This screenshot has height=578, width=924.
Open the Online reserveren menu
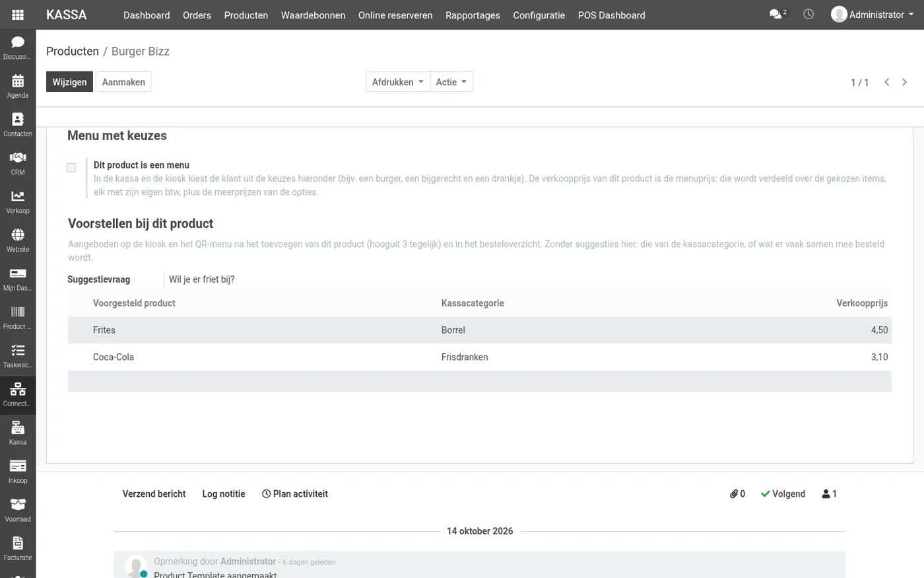tap(395, 15)
